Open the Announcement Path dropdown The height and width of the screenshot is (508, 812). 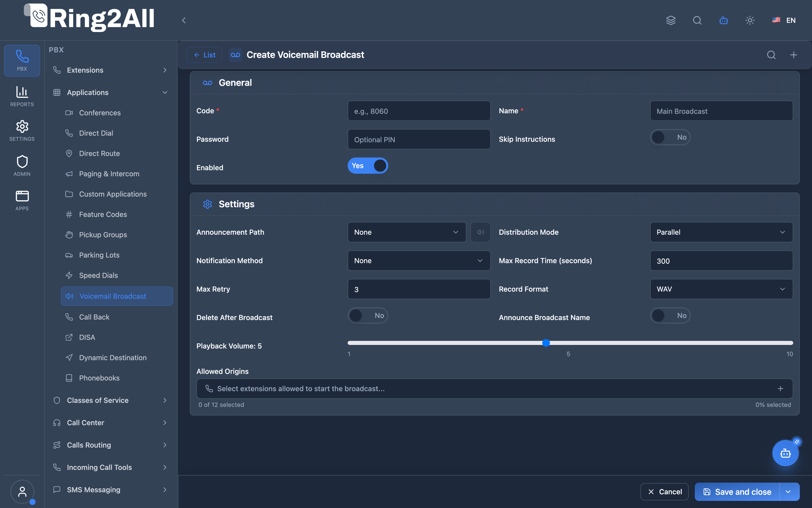point(407,232)
